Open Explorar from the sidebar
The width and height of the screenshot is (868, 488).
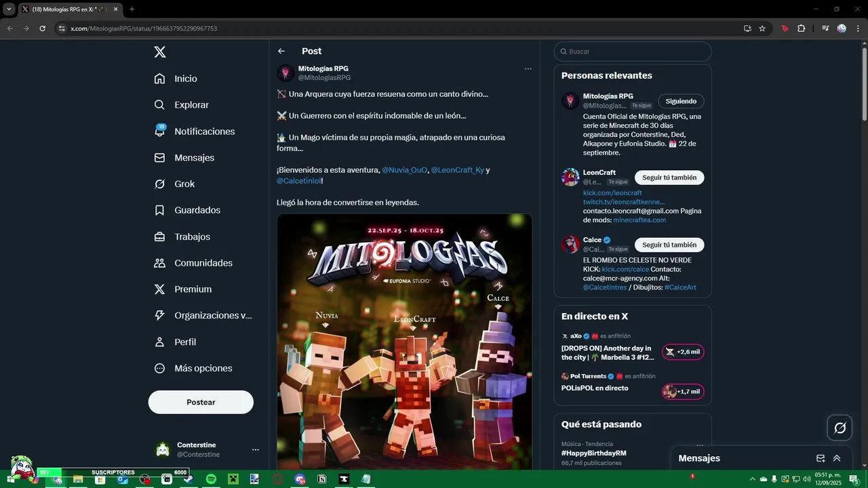click(181, 105)
